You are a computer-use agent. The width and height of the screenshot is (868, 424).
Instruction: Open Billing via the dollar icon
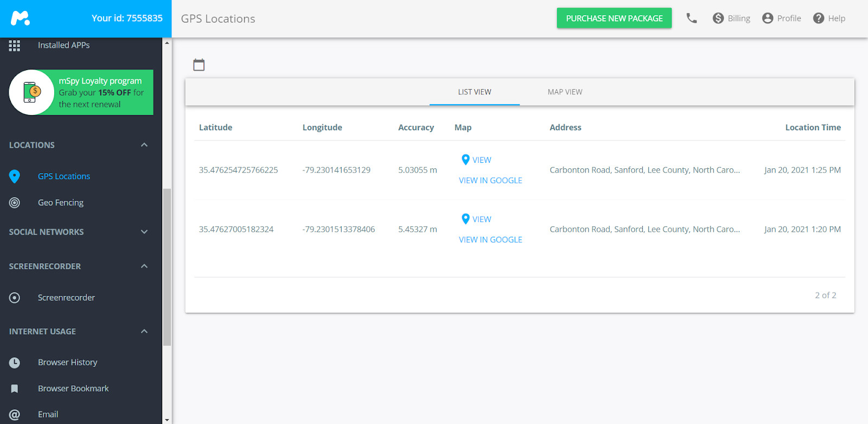[718, 18]
